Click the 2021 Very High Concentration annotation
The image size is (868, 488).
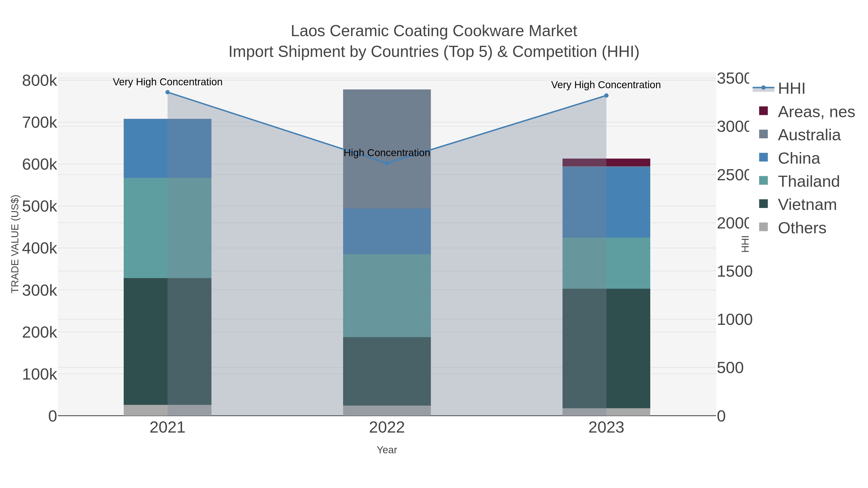[x=168, y=82]
